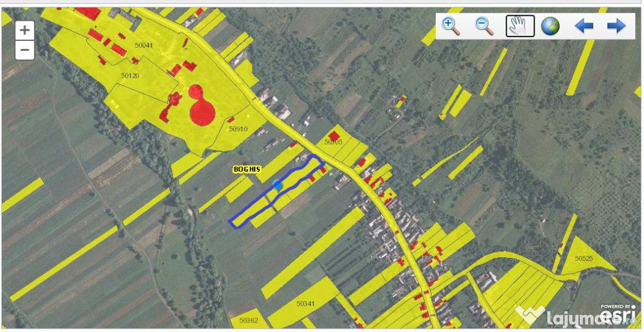Select parcel labeled 50525
This screenshot has width=644, height=332.
(x=583, y=258)
